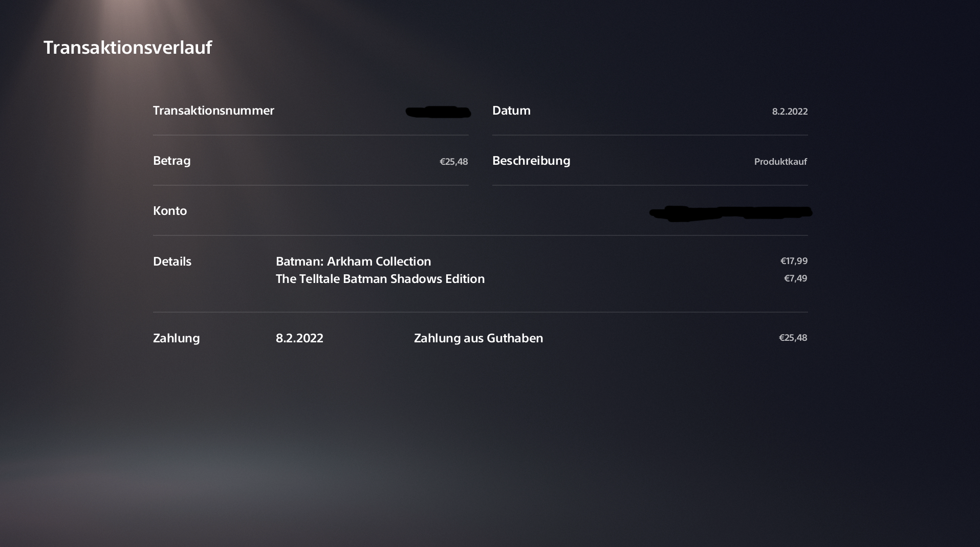This screenshot has height=547, width=980.
Task: Click the Zahlung label
Action: [x=176, y=338]
